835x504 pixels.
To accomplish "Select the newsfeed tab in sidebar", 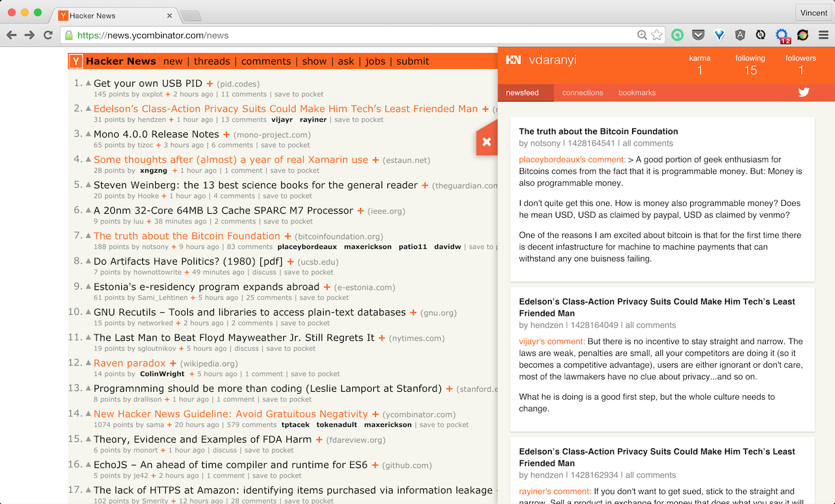I will [x=526, y=93].
